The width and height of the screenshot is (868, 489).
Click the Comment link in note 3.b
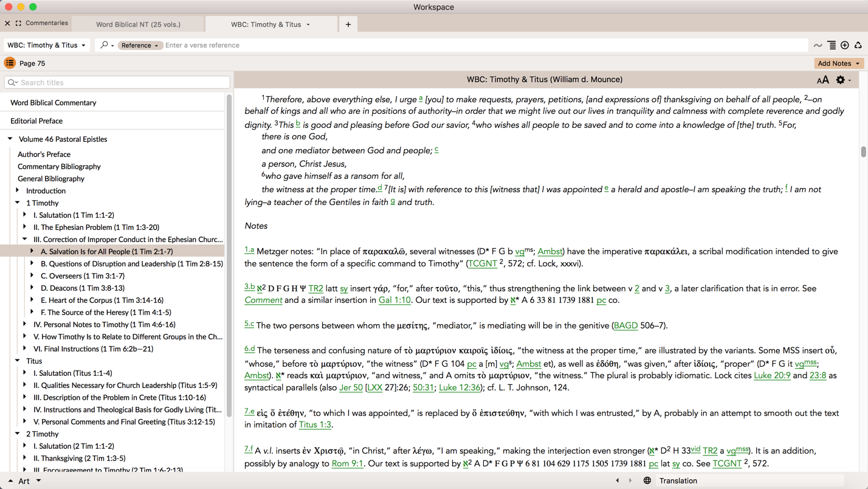263,300
